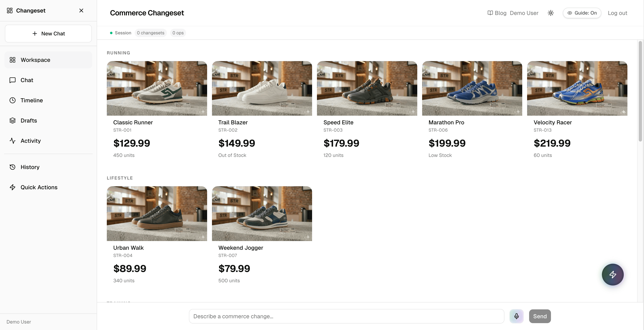Open Quick Actions from the sidebar

coord(39,187)
